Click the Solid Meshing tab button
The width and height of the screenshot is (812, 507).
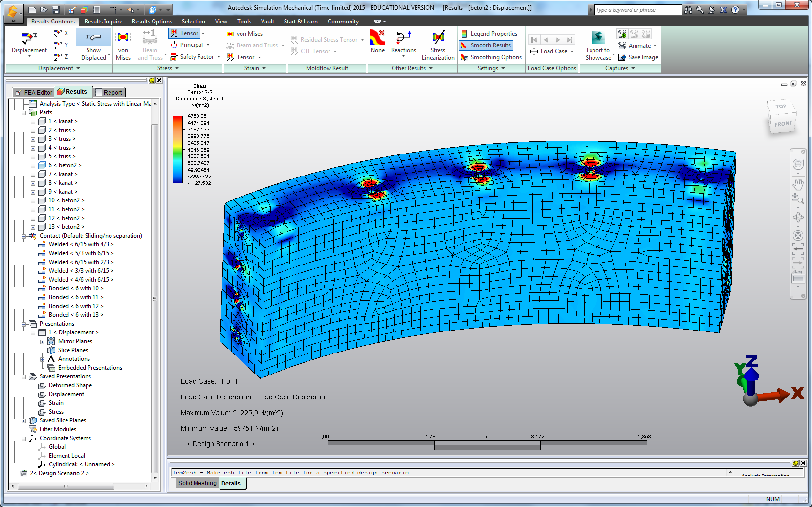(x=197, y=483)
